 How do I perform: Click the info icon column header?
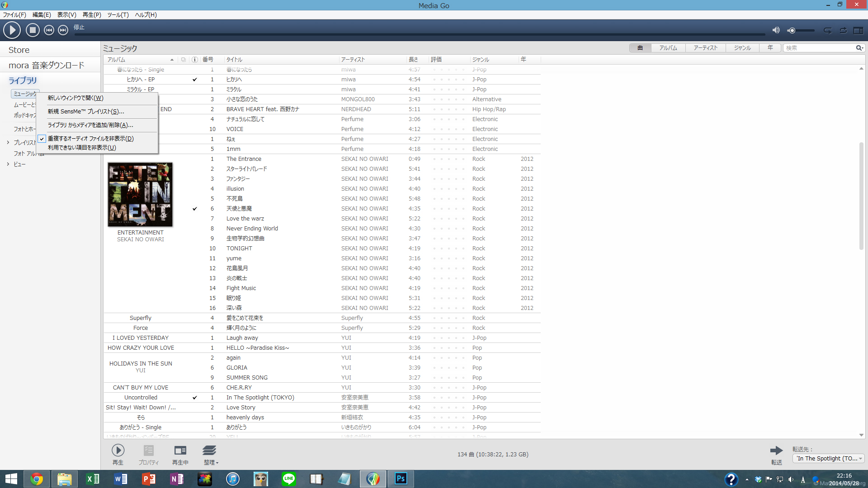195,60
